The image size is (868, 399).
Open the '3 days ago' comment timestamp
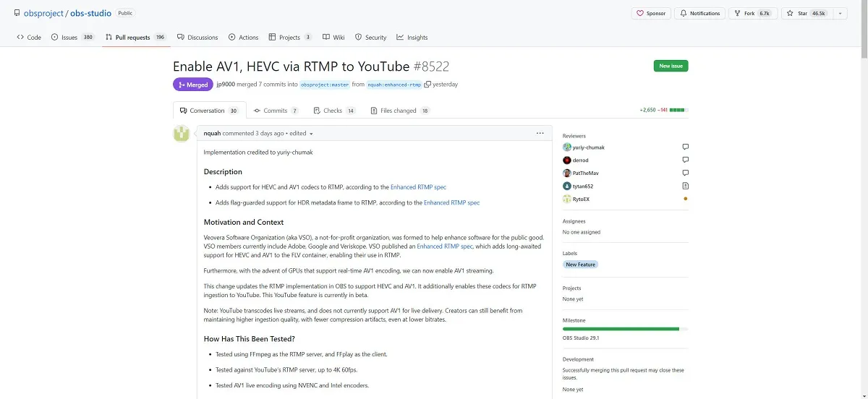click(x=270, y=134)
